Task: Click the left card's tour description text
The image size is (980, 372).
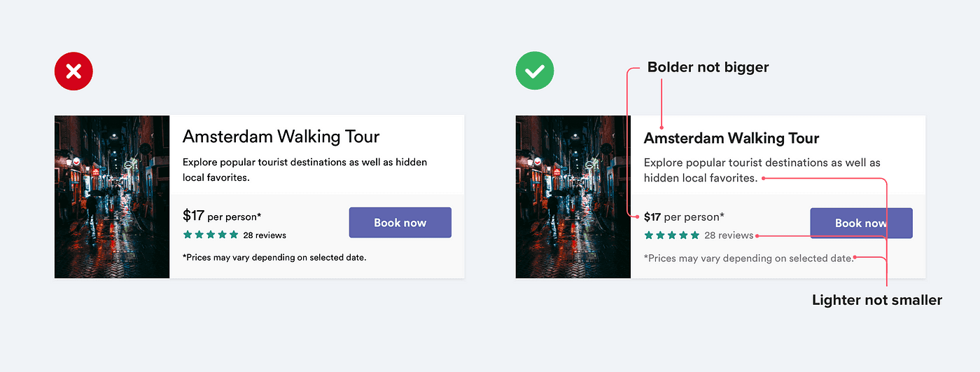Action: pyautogui.click(x=304, y=170)
